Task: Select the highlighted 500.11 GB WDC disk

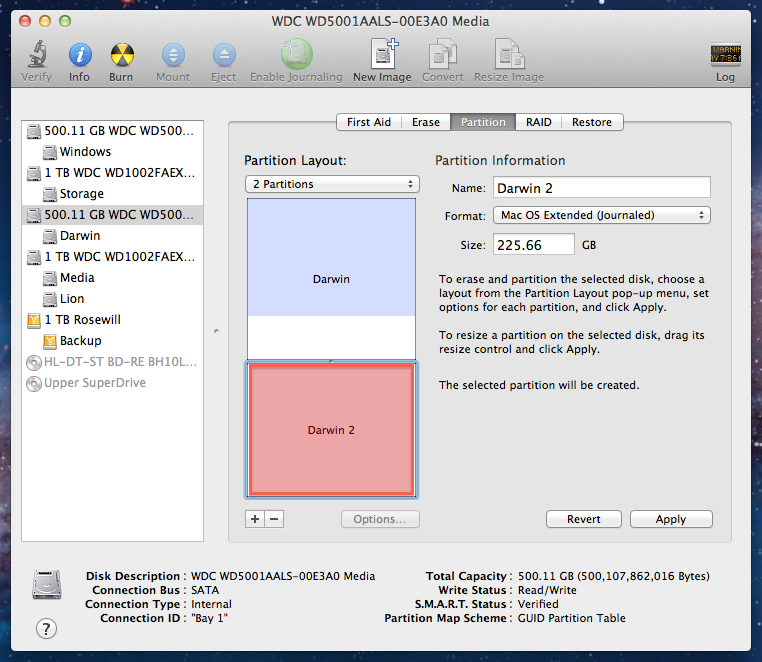Action: coord(112,214)
